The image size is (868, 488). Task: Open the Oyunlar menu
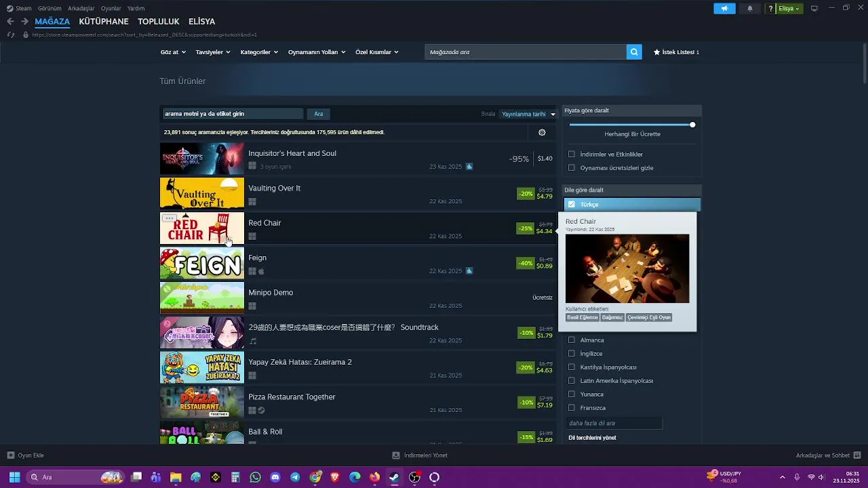pos(111,8)
